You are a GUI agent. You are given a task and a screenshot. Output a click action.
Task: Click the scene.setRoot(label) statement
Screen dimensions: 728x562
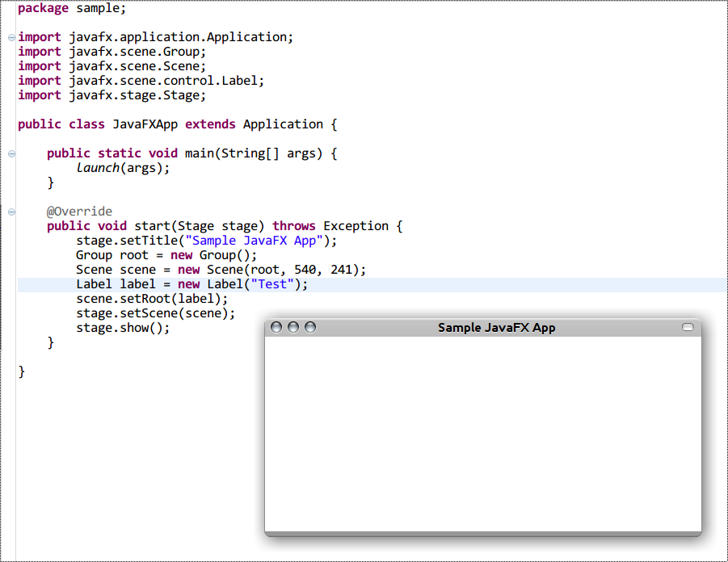152,299
